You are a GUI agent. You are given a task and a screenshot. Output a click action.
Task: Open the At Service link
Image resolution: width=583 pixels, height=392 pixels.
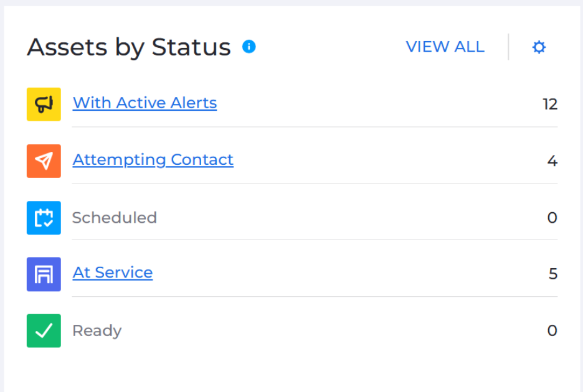112,273
